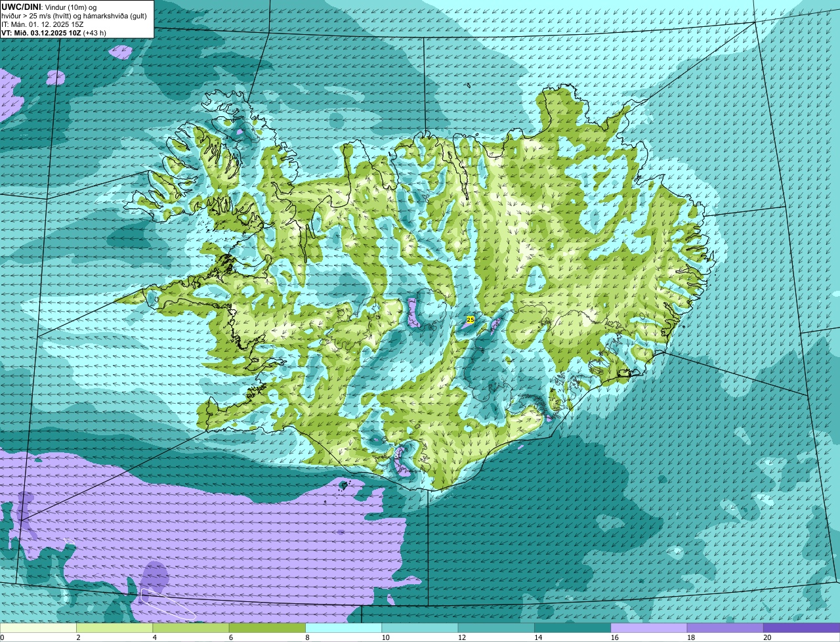
Task: Click the initial time "IT: Mán. 01. 12. 2025 15Z"
Action: tap(43, 24)
